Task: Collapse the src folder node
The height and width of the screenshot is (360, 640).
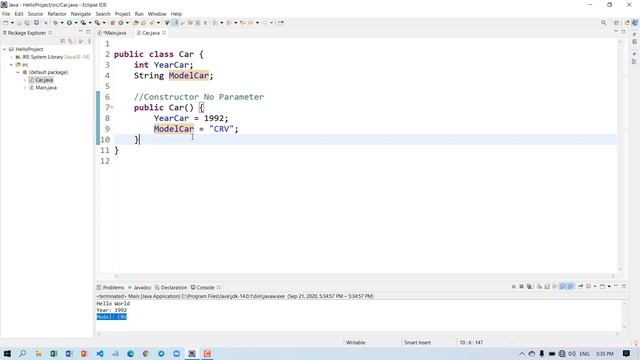Action: coord(11,64)
